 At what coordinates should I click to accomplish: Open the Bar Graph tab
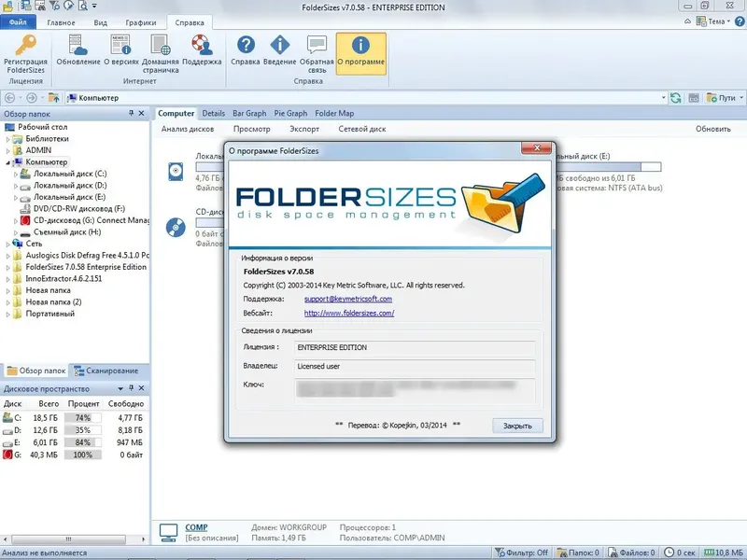click(249, 113)
